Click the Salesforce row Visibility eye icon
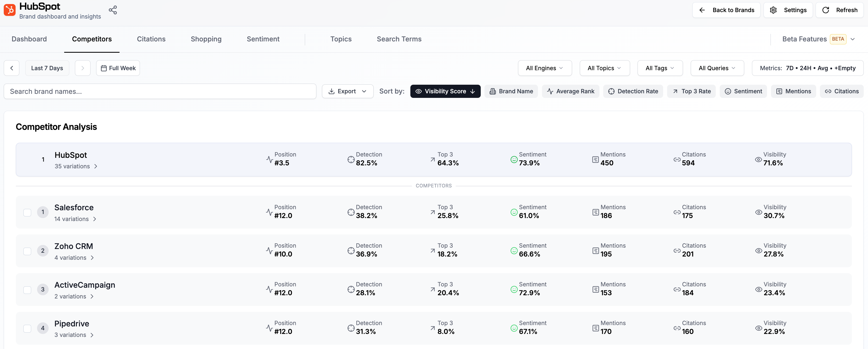The image size is (868, 349). 758,212
